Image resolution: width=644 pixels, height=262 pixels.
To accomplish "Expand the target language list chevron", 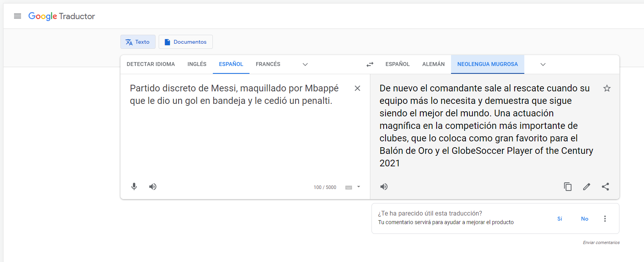I will click(x=543, y=64).
